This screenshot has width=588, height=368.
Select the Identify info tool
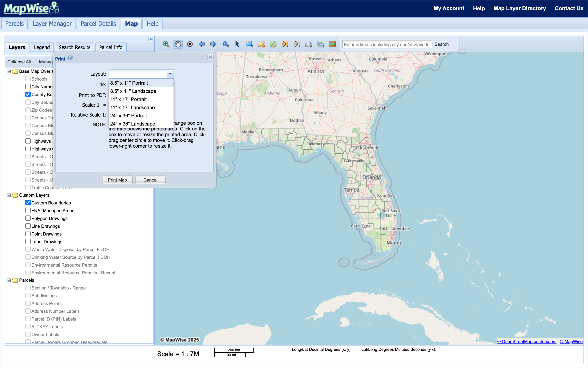225,44
